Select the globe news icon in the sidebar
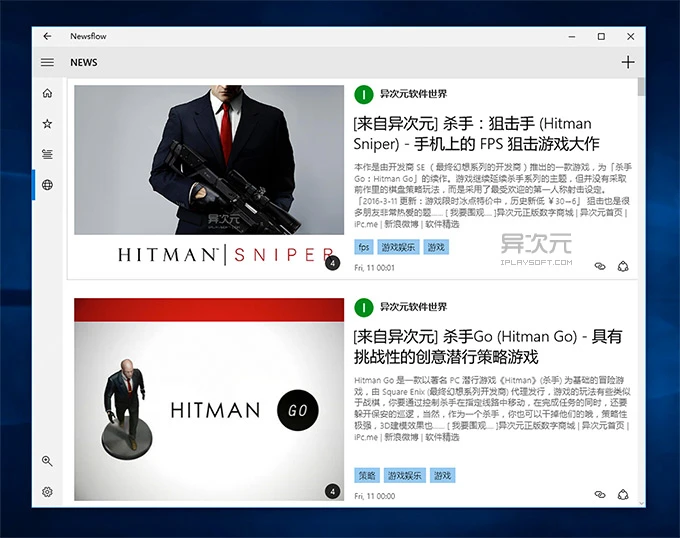Image resolution: width=680 pixels, height=538 pixels. [x=47, y=185]
